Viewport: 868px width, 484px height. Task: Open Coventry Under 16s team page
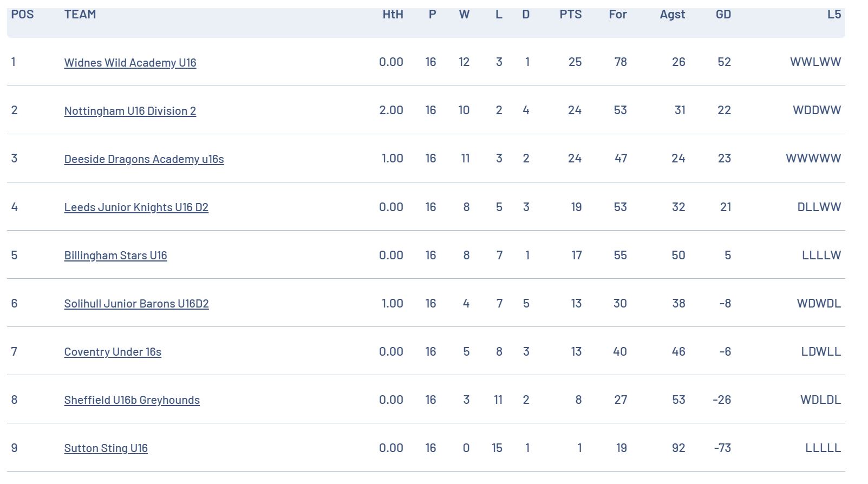(x=113, y=351)
